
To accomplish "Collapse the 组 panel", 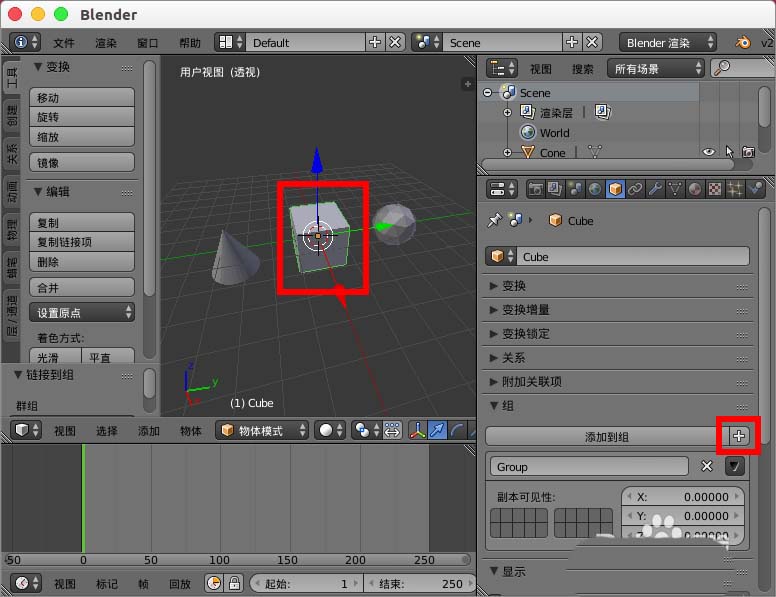I will click(x=502, y=405).
